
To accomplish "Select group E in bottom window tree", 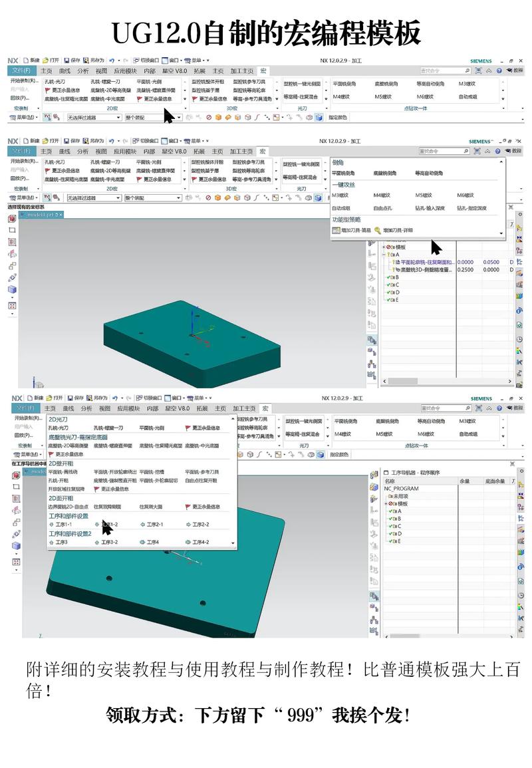I will coord(395,541).
